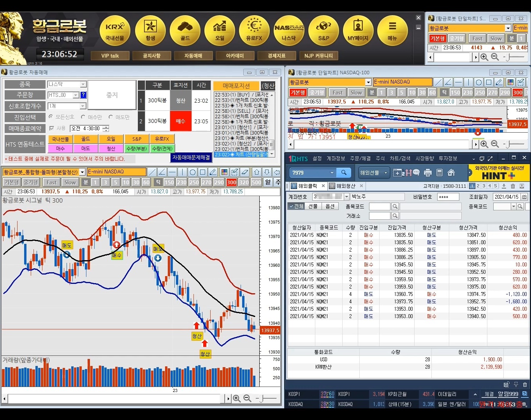Screen dimensions: 531x420
Task: Open 차트/검색 menu in 1Q HTS
Action: tap(400, 158)
